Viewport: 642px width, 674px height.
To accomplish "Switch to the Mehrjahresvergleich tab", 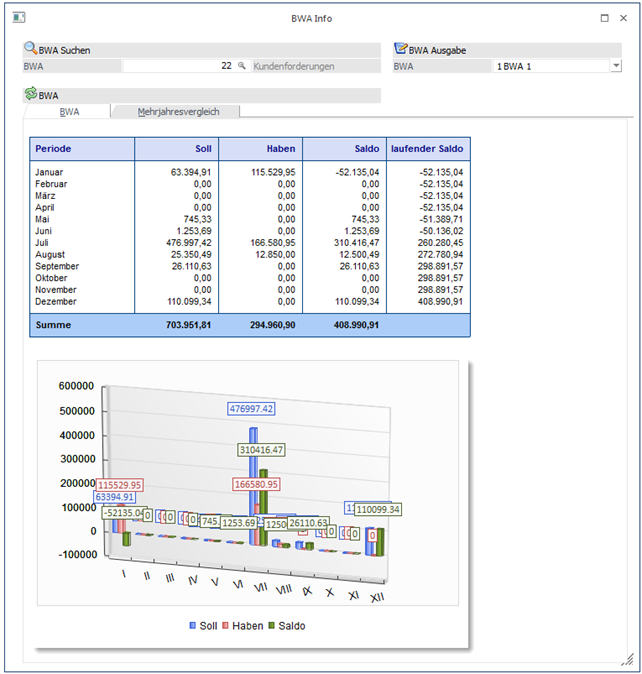I will tap(177, 112).
